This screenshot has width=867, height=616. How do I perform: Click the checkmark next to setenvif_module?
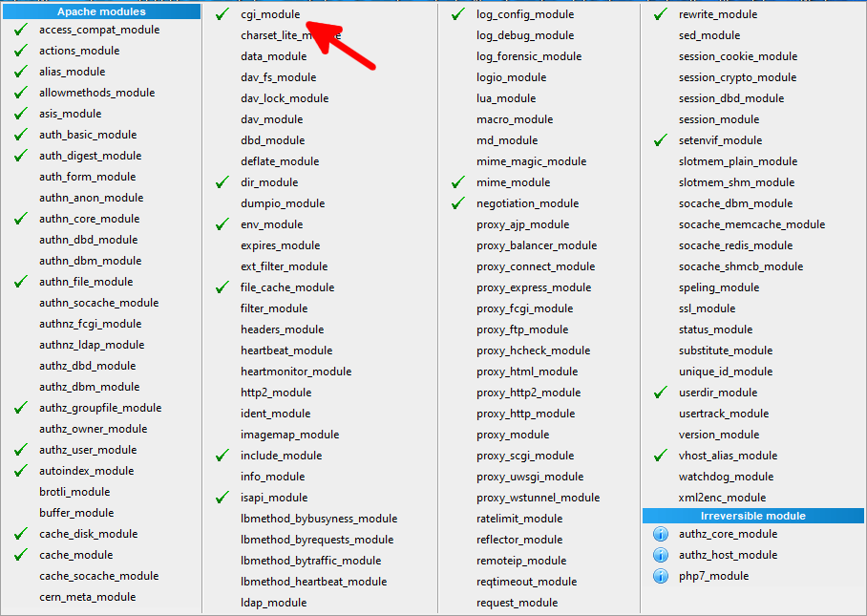click(660, 140)
